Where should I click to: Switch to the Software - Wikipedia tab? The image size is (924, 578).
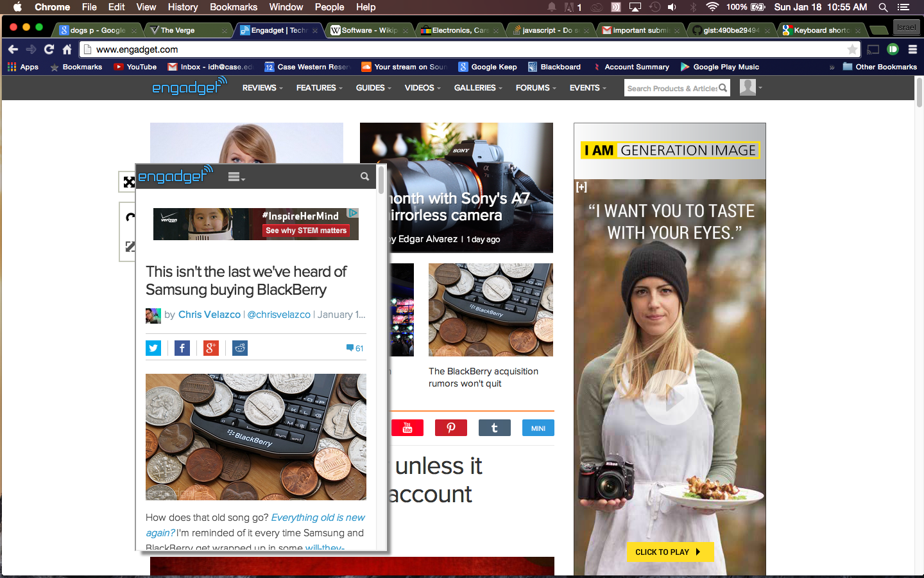click(369, 30)
